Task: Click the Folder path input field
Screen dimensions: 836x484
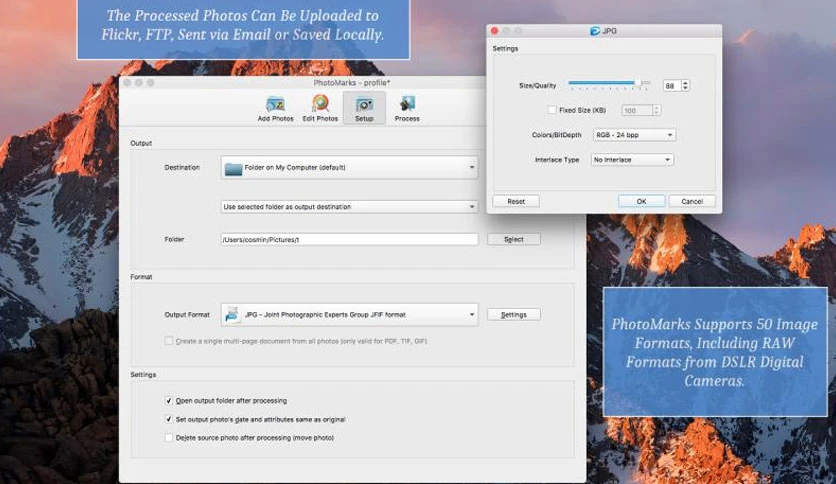Action: pyautogui.click(x=349, y=239)
